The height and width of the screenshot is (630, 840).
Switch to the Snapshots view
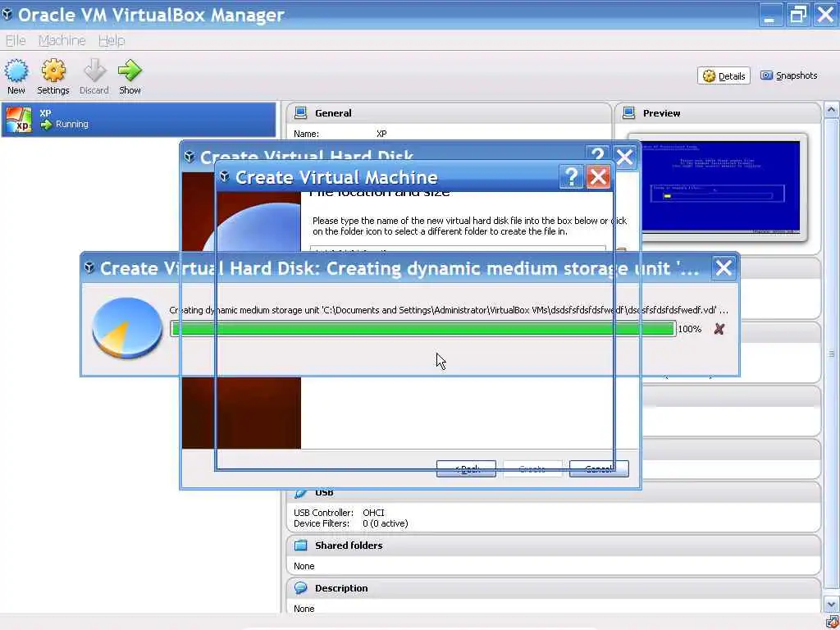(788, 75)
